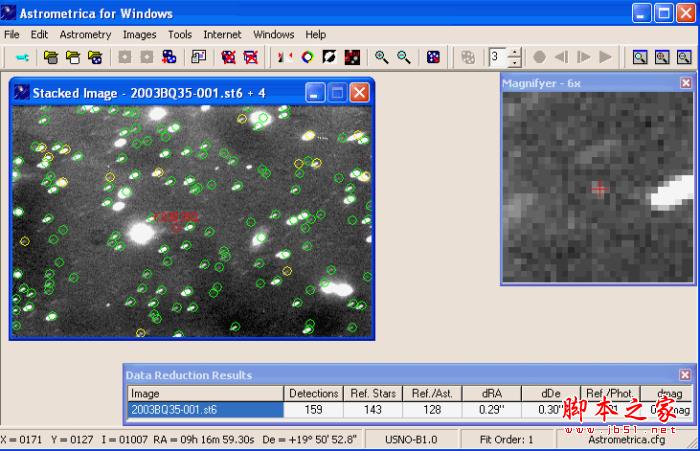Click the Ref. Stars column header

[373, 393]
